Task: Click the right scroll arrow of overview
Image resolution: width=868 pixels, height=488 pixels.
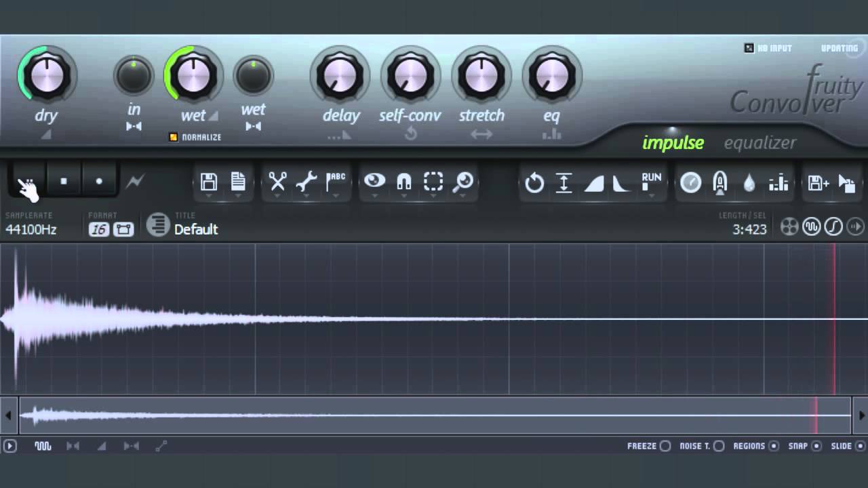Action: 861,415
